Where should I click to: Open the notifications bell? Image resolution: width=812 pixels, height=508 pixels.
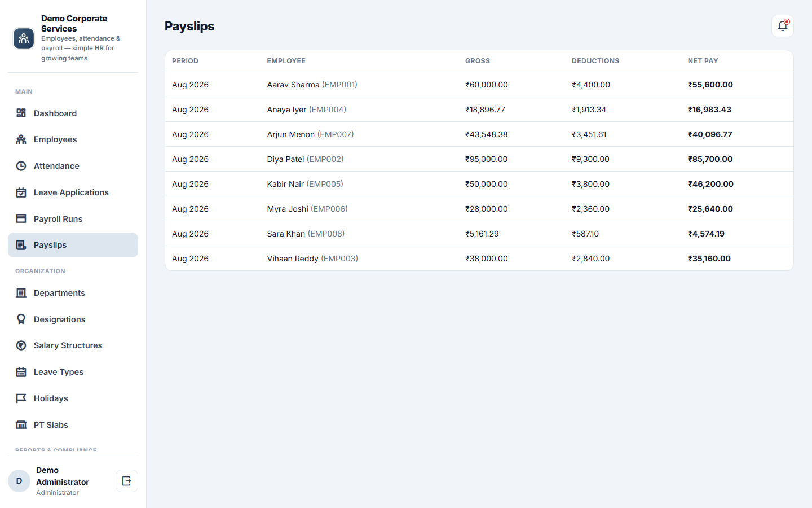[783, 26]
